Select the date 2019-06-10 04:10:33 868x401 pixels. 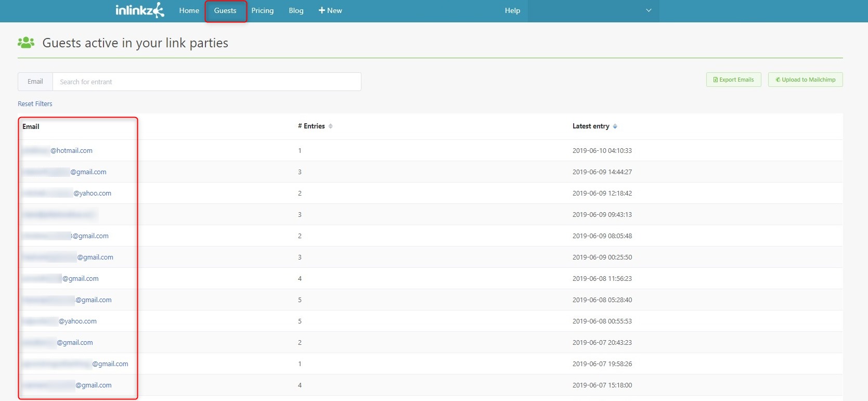pyautogui.click(x=602, y=151)
